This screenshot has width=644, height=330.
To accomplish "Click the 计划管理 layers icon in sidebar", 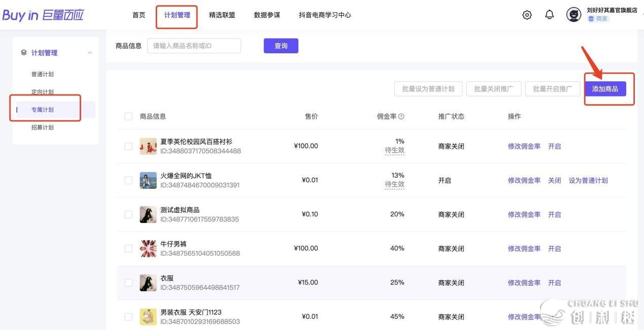I will point(24,53).
